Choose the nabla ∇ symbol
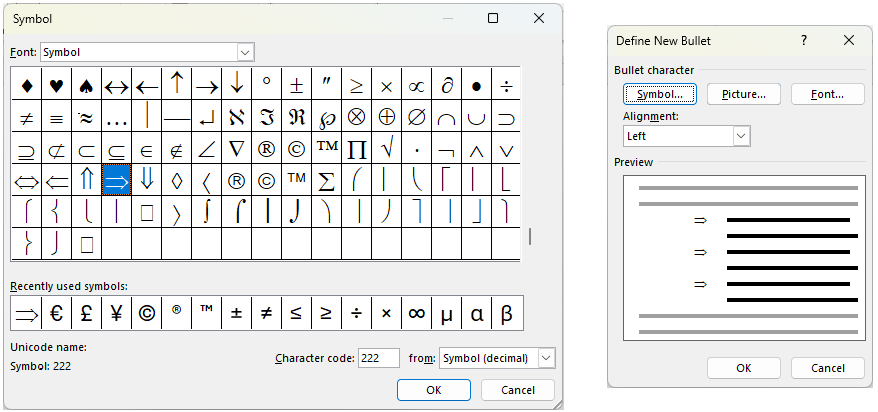The image size is (878, 412). point(236,148)
